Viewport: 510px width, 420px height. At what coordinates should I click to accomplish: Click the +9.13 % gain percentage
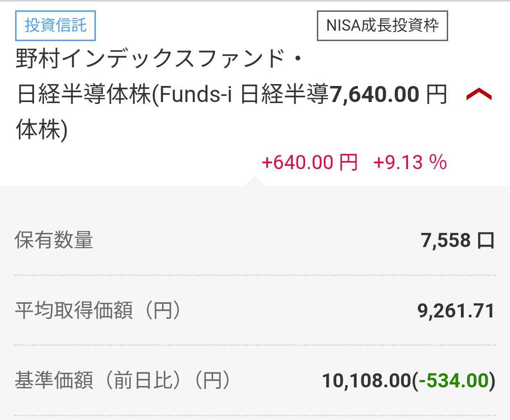click(409, 163)
